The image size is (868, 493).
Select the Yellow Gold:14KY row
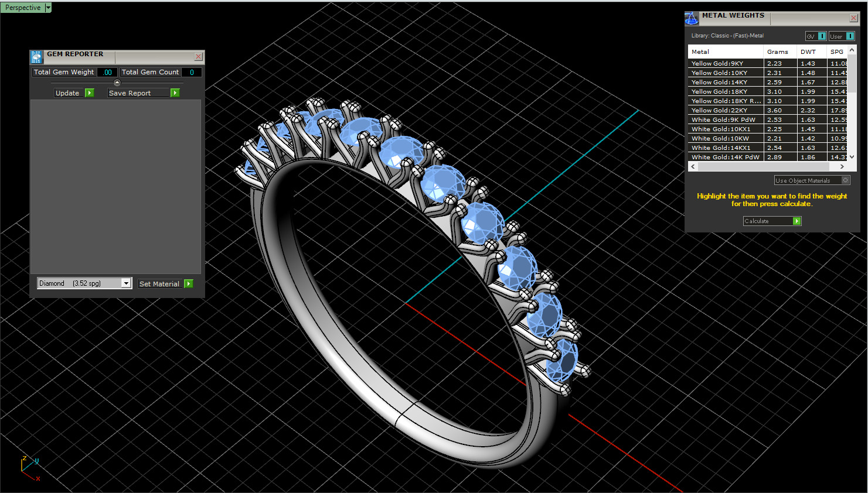(x=767, y=82)
